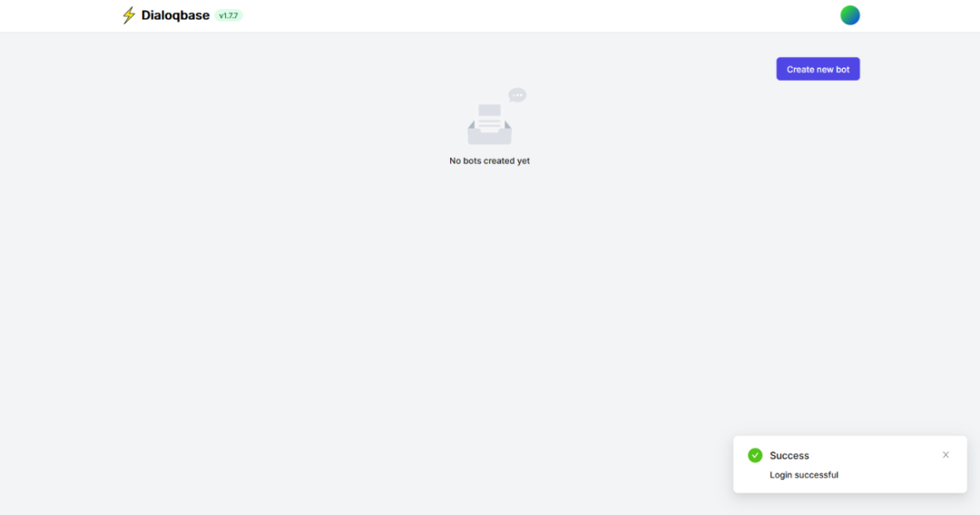Image resolution: width=980 pixels, height=515 pixels.
Task: Click the v1.7.7 version badge
Action: click(229, 15)
